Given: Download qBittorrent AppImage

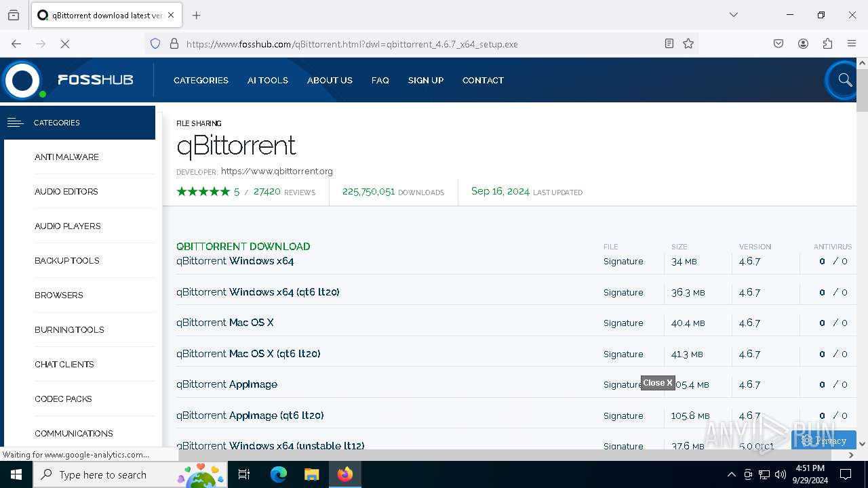Looking at the screenshot, I should coord(226,384).
